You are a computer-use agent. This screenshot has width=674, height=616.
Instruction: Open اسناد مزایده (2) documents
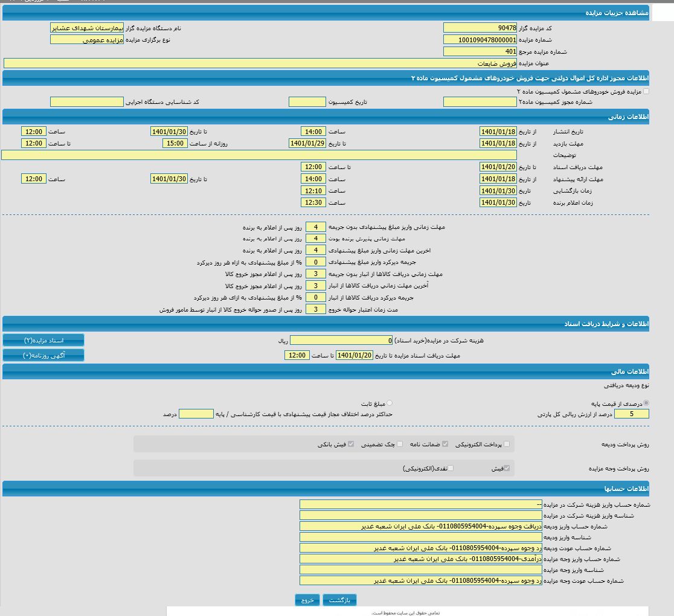point(43,341)
